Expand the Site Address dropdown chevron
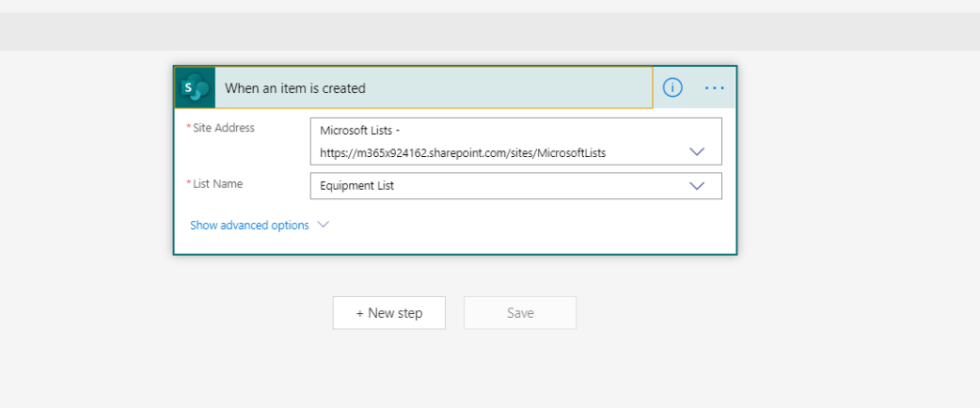Viewport: 980px width, 408px height. pos(697,151)
